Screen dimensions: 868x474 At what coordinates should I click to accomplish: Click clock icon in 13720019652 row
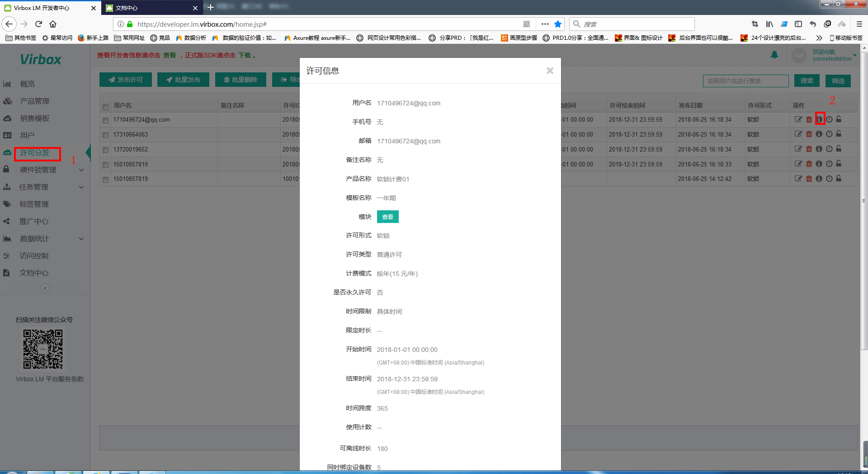click(829, 149)
